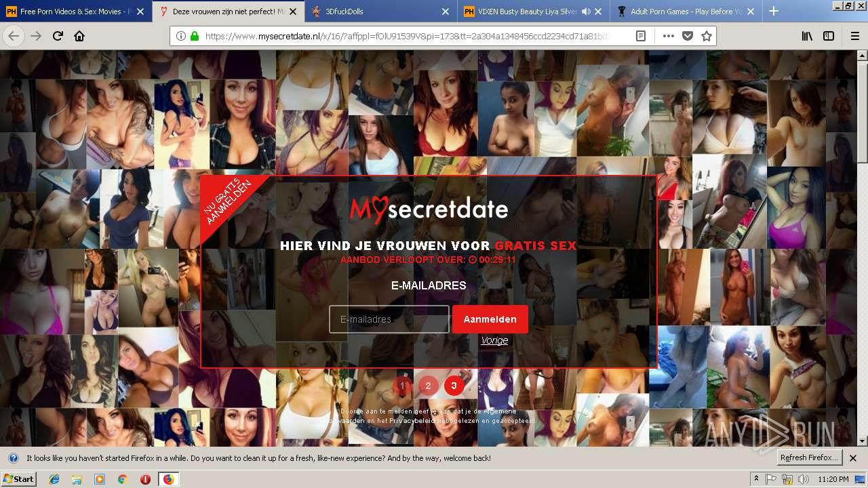This screenshot has width=868, height=488.
Task: Launch Internet Explorer from the taskbar
Action: 54,479
